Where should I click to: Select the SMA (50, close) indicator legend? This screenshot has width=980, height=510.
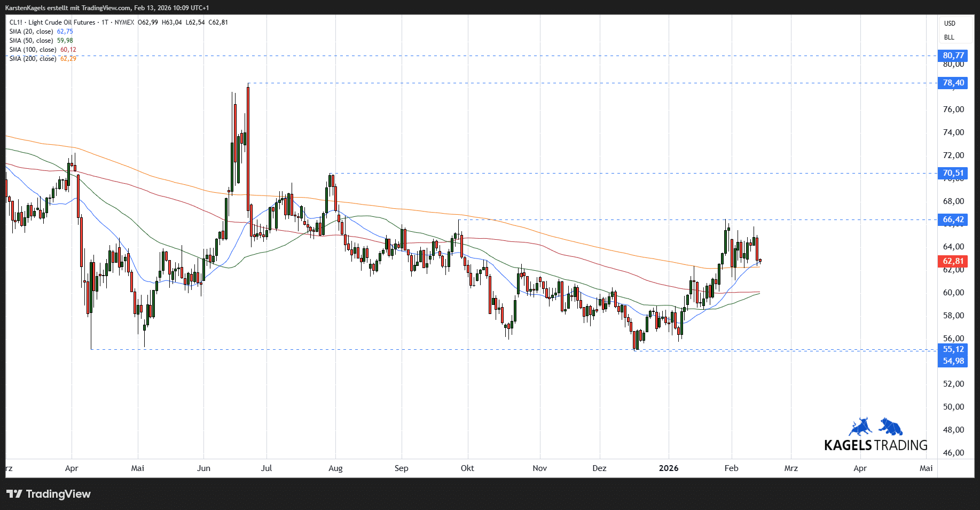(x=32, y=41)
